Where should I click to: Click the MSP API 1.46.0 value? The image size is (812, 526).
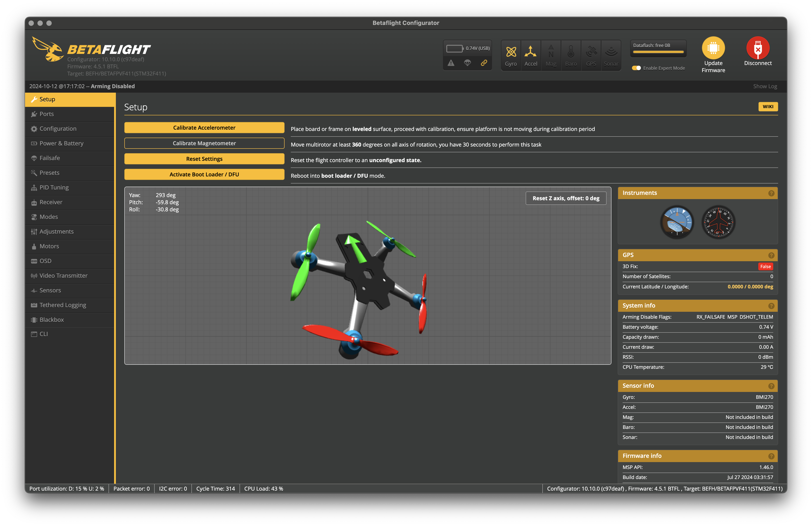click(x=766, y=467)
